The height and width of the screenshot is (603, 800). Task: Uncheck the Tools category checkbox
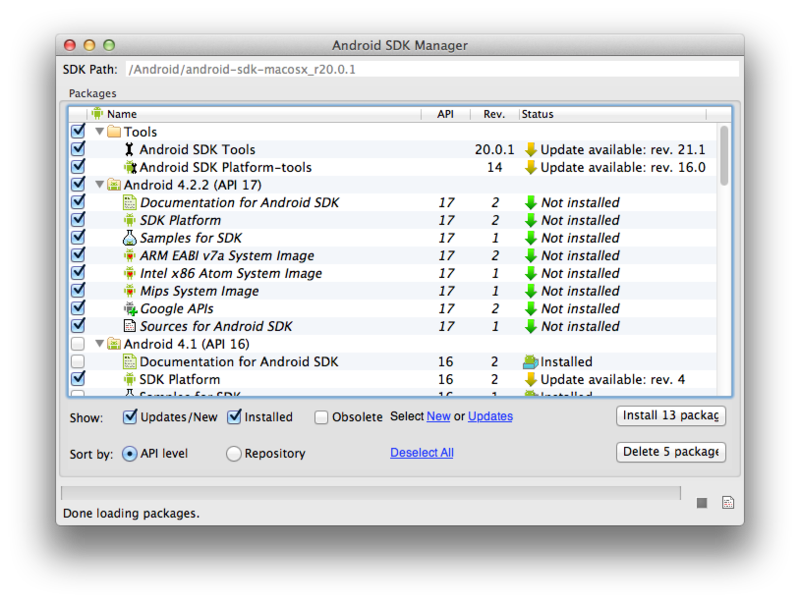pos(78,131)
